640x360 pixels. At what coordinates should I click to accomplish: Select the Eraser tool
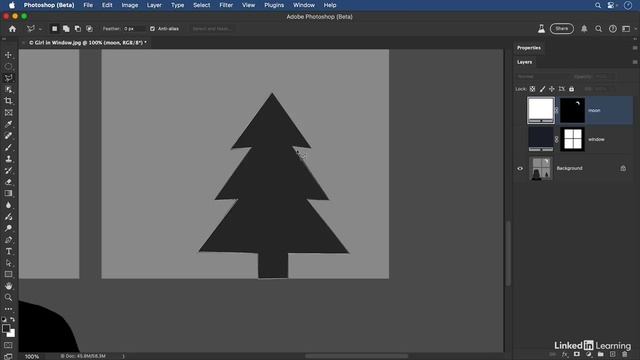8,182
